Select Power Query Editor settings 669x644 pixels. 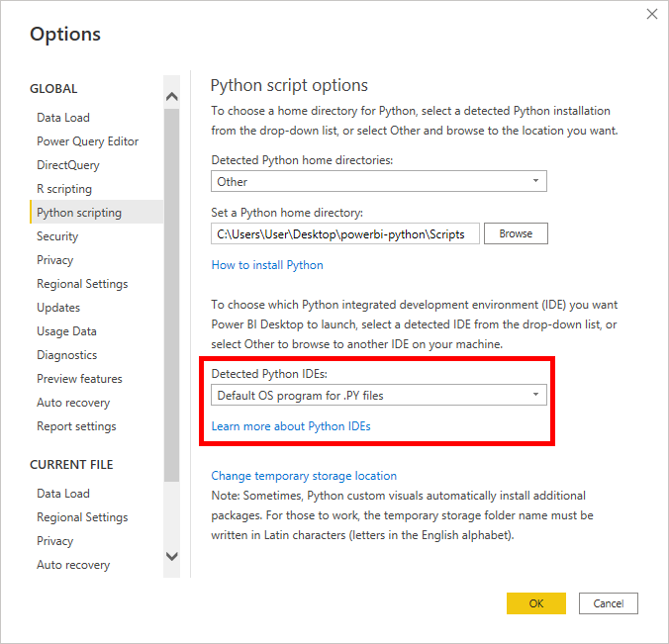pyautogui.click(x=87, y=141)
